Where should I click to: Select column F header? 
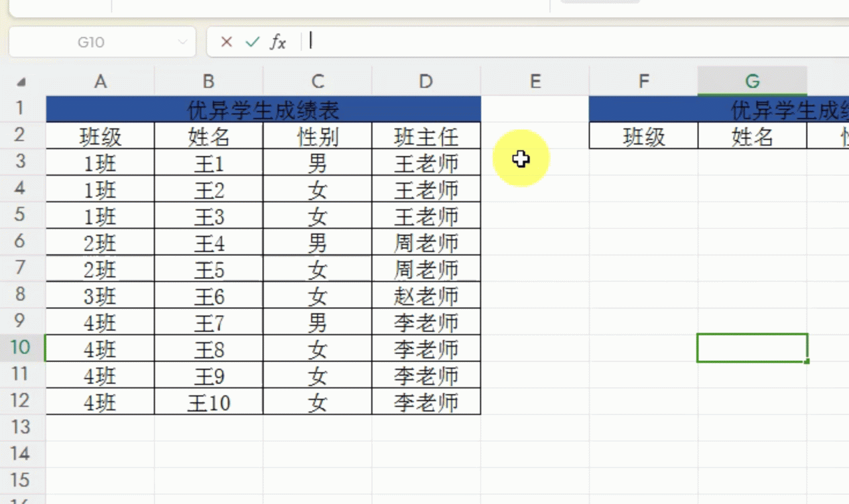pyautogui.click(x=643, y=81)
